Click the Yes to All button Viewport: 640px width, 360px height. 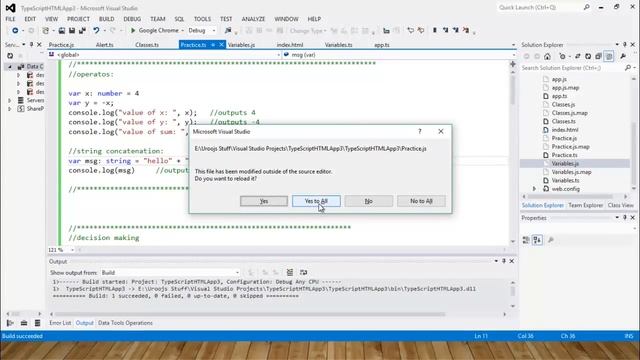tap(316, 201)
